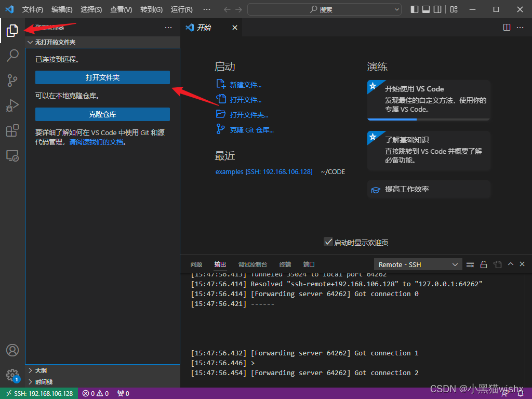Click the top search box
Viewport: 532px width, 399px height.
coord(324,9)
